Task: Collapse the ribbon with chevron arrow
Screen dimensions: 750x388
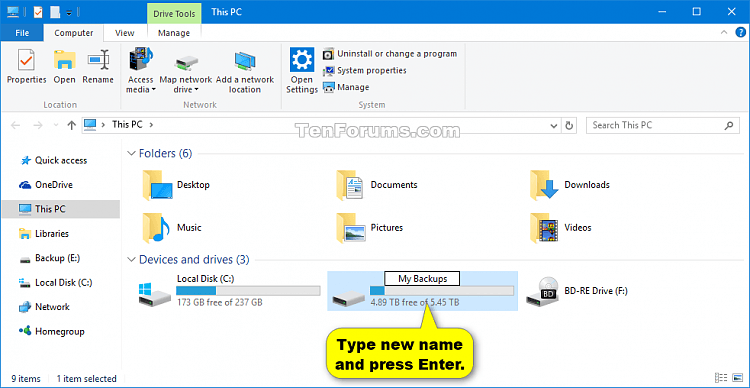Action: coord(724,33)
